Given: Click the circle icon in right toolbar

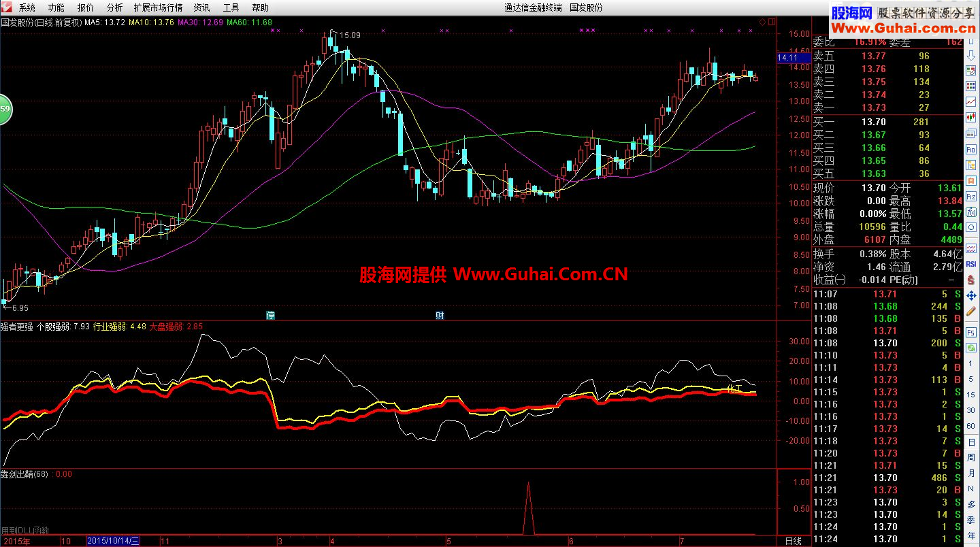Looking at the screenshot, I should tap(971, 227).
